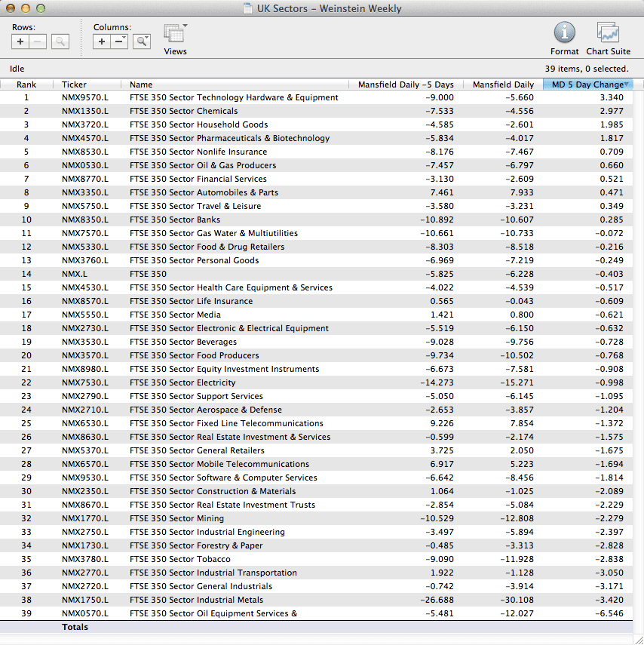The width and height of the screenshot is (644, 645).
Task: Click the add column plus button
Action: pos(102,41)
